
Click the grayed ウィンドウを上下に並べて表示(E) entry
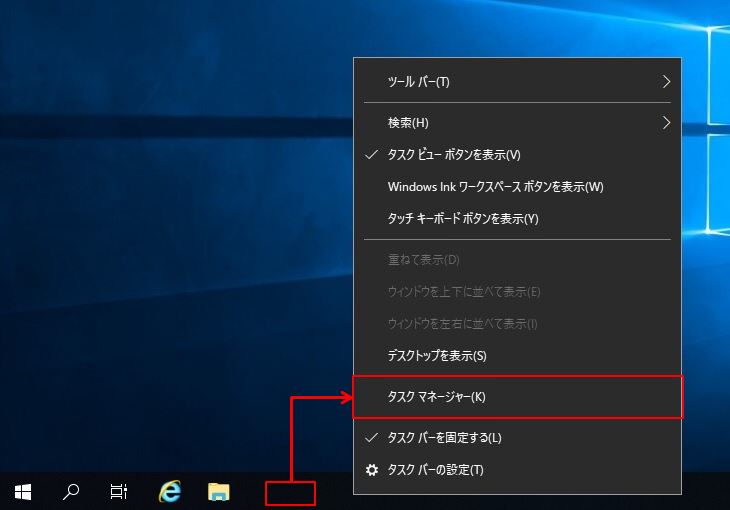click(x=517, y=292)
